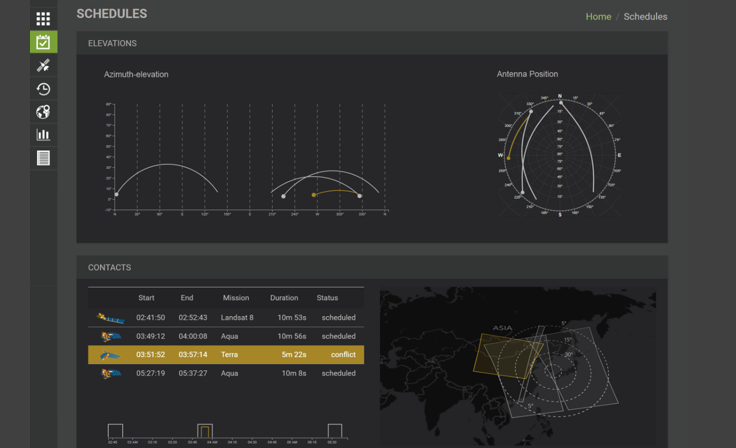This screenshot has width=736, height=448.
Task: Click the Duration column header
Action: click(284, 298)
